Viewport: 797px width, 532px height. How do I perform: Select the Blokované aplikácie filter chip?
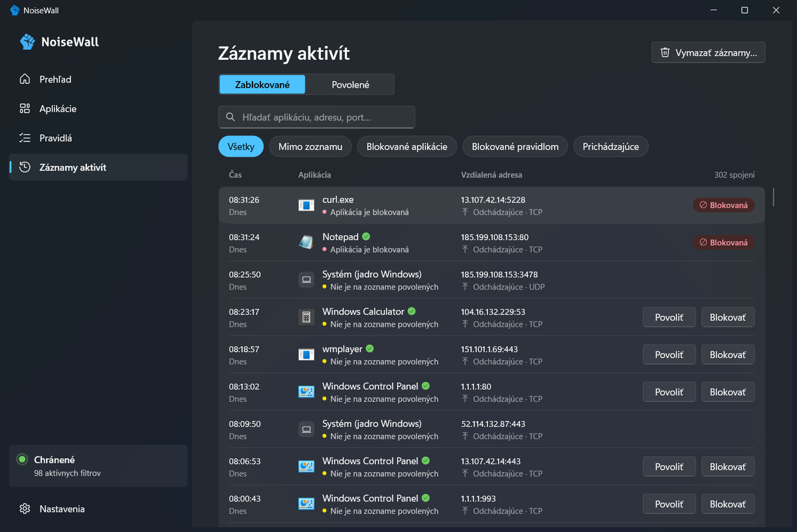pos(407,147)
